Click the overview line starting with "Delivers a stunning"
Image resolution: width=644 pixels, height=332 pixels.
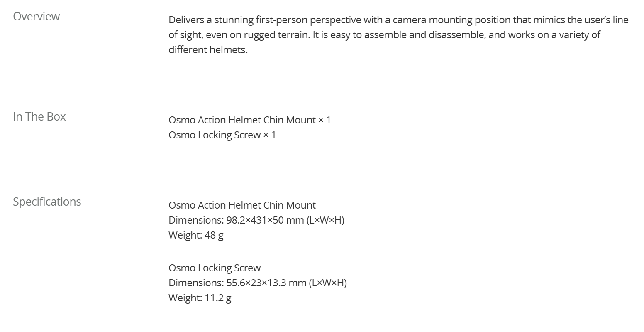coord(398,20)
